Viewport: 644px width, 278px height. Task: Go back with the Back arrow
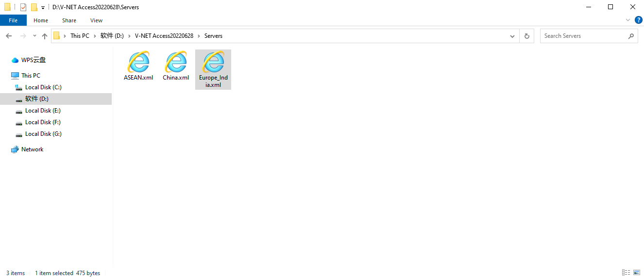[9, 36]
